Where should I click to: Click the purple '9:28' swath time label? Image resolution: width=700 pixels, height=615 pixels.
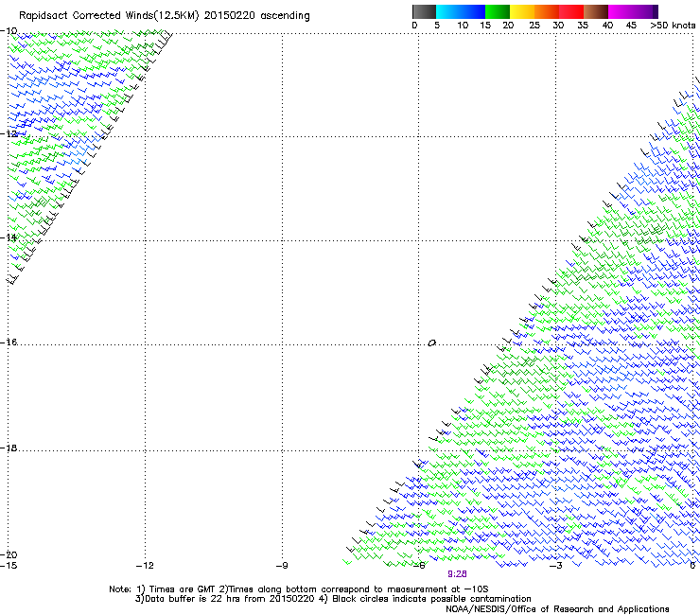click(457, 574)
